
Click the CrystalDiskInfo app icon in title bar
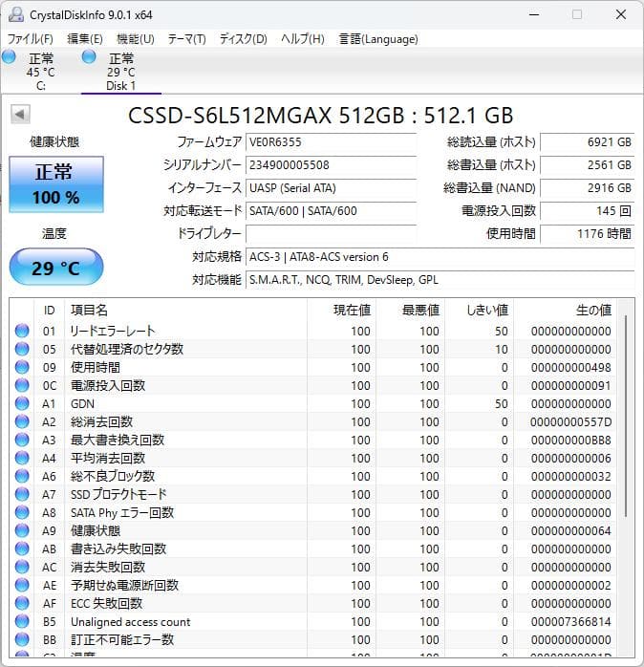(x=15, y=14)
